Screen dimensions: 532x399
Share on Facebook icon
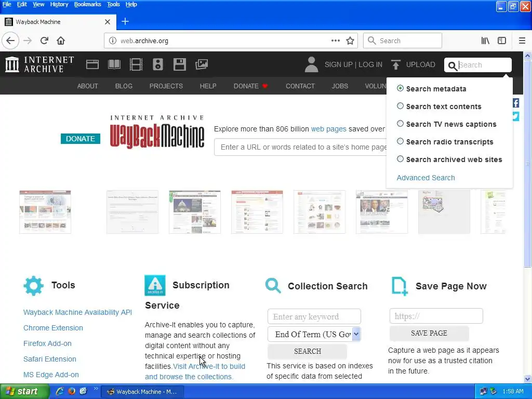pyautogui.click(x=516, y=103)
